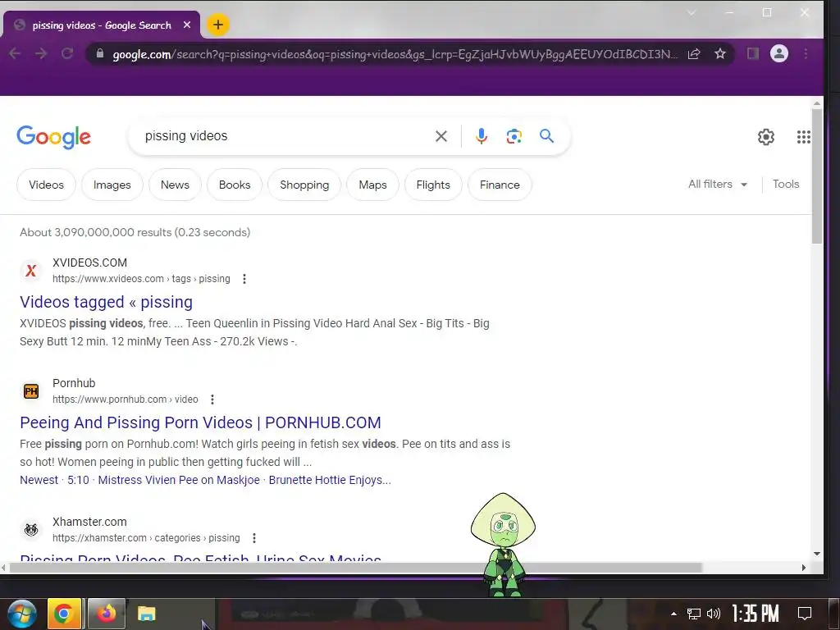Screen dimensions: 840x630
Task: Open the notification center icon
Action: pyautogui.click(x=805, y=614)
